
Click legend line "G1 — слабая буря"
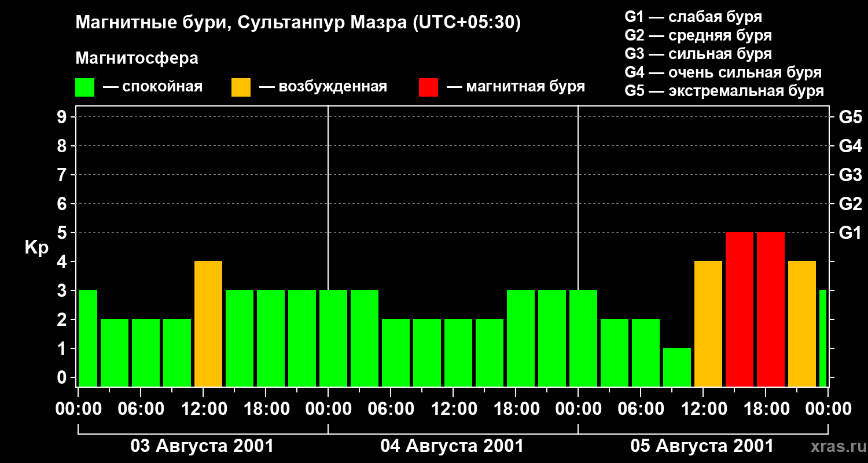693,17
